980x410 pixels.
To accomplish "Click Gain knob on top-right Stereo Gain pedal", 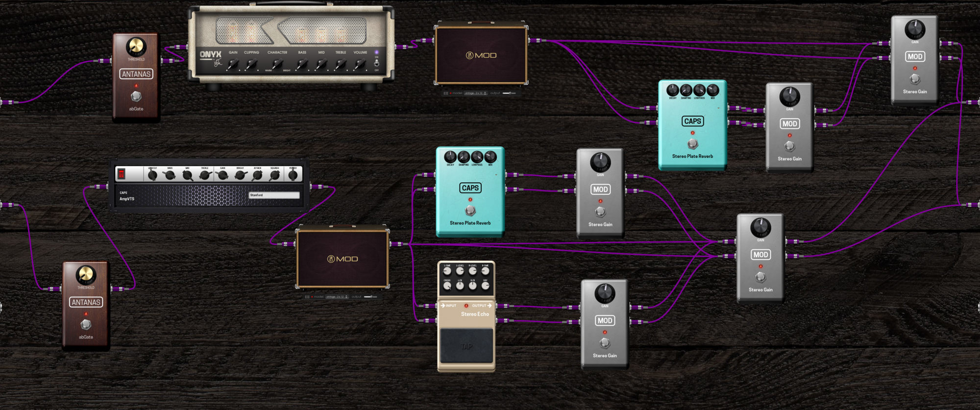I will [x=915, y=29].
